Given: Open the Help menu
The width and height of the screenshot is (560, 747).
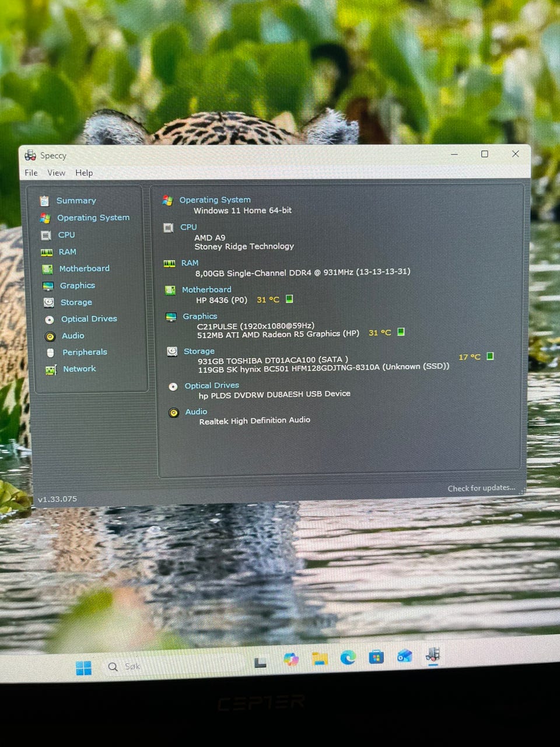Looking at the screenshot, I should [x=84, y=173].
